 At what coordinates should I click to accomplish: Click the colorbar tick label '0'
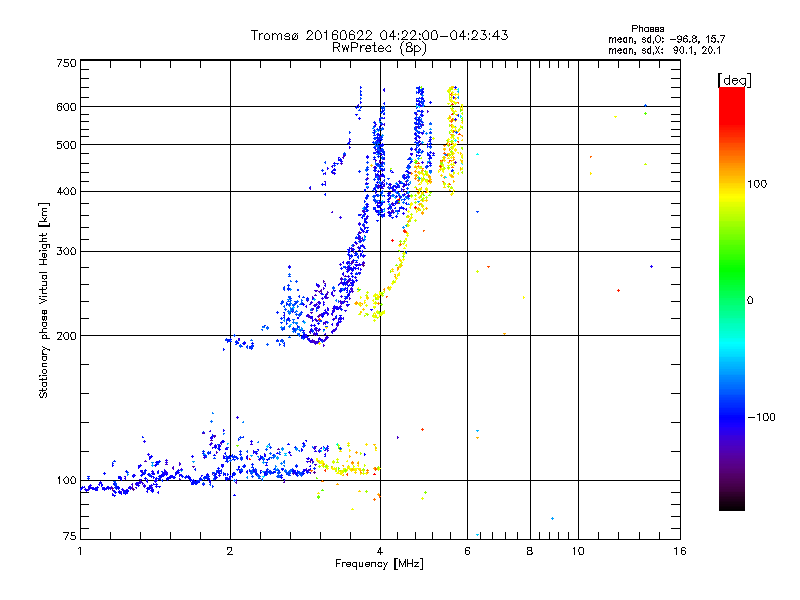click(750, 301)
